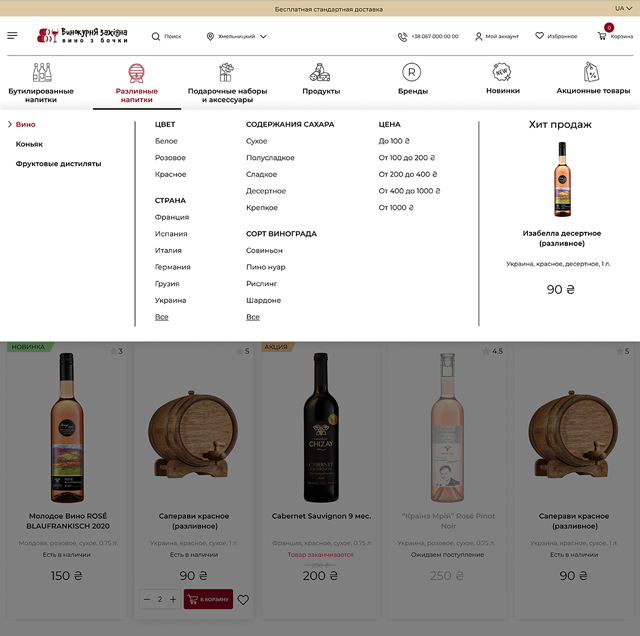Open Бутилированные напитки menu

point(41,95)
